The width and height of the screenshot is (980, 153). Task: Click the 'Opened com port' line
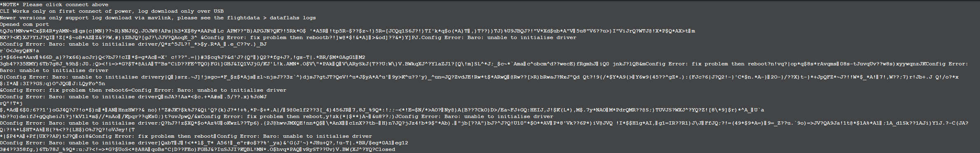[24, 24]
